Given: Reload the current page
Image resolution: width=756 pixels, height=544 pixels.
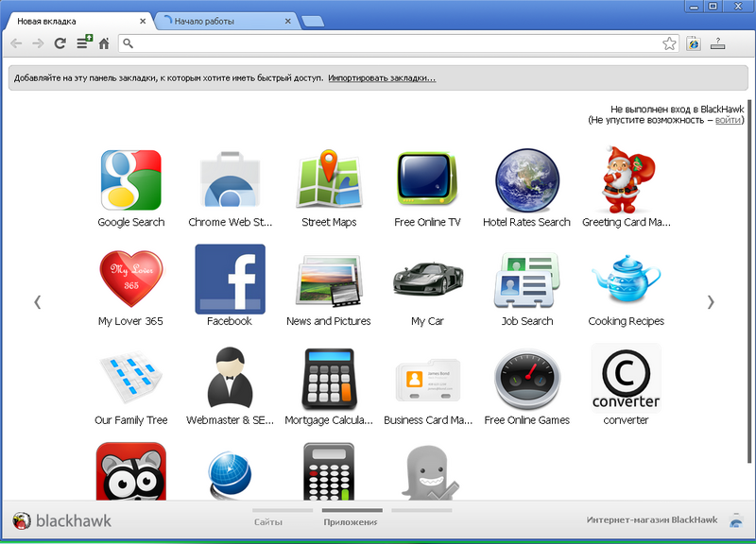Looking at the screenshot, I should tap(60, 43).
